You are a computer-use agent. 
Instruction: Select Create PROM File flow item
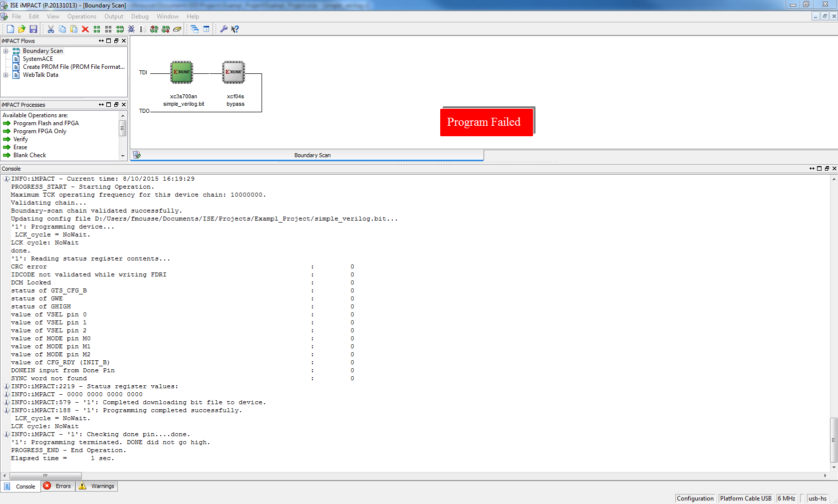click(x=74, y=67)
